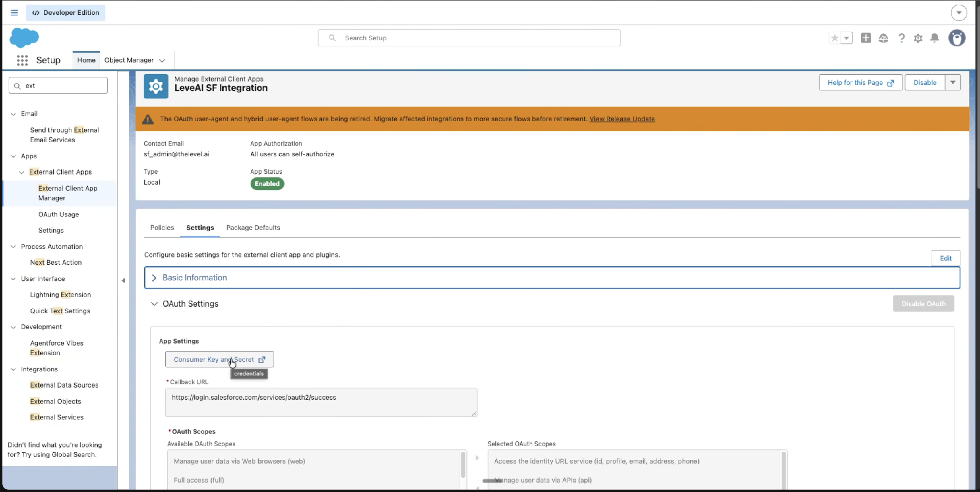Select 'Manage user data via Web browsers (web)' scope
Viewport: 980px width, 492px height.
tap(239, 461)
